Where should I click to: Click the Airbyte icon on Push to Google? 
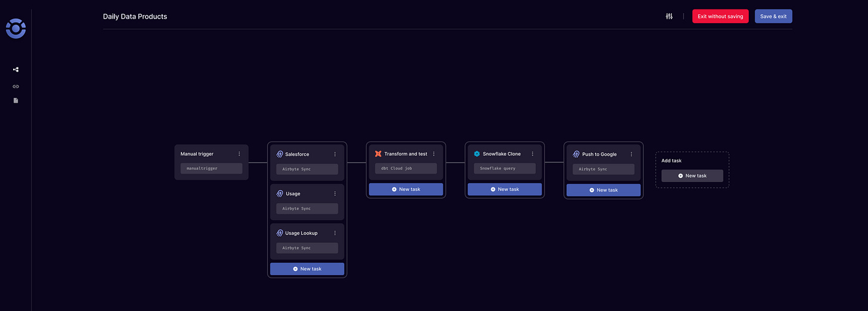(x=576, y=154)
